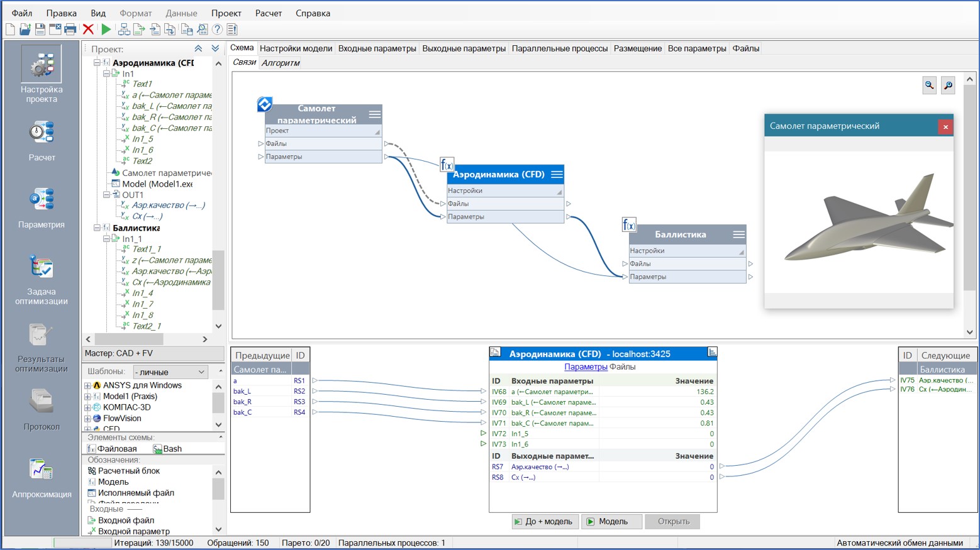Screen dimensions: 980x550
Task: Open the Аппроксимация sidebar section
Action: coord(42,478)
